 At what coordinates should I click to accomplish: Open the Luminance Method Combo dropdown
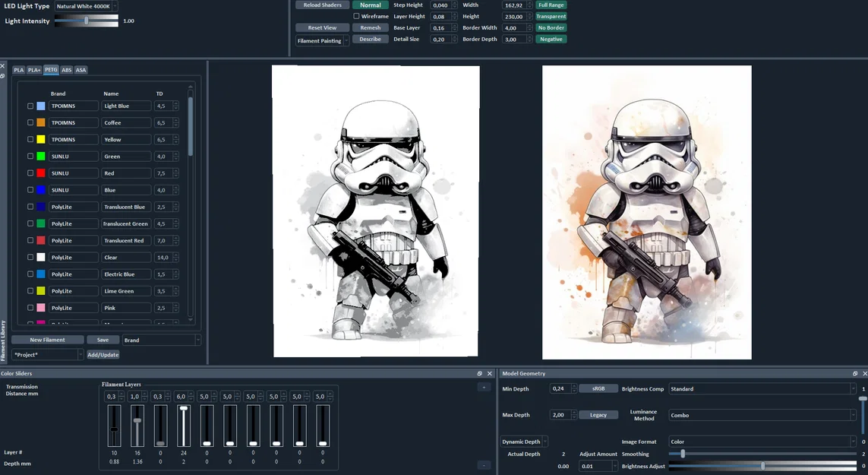[762, 415]
